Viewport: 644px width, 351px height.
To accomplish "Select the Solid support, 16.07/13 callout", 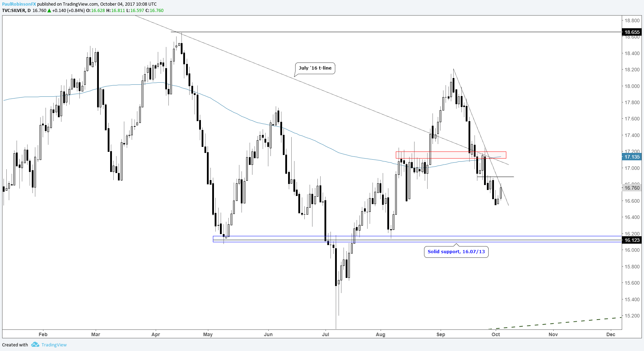I will point(456,252).
